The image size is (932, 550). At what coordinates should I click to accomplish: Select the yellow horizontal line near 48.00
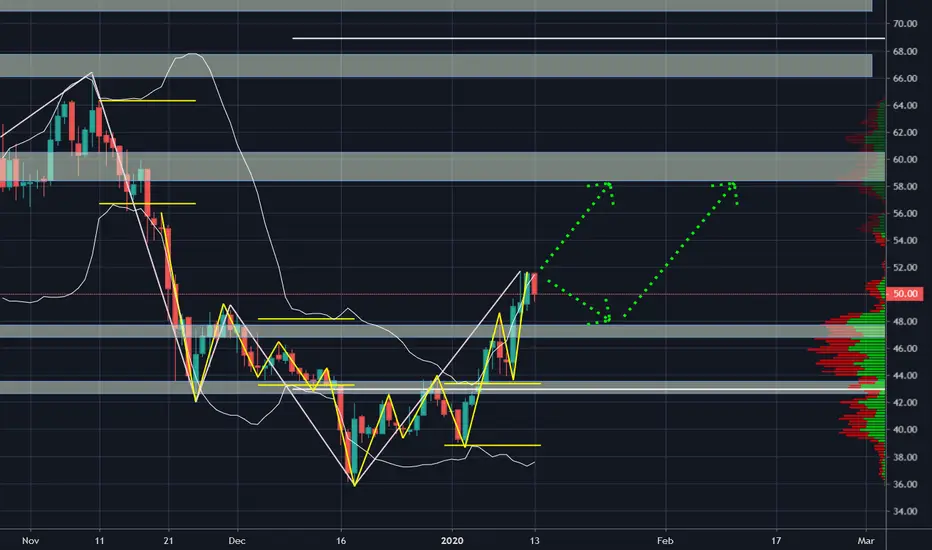[x=306, y=319]
